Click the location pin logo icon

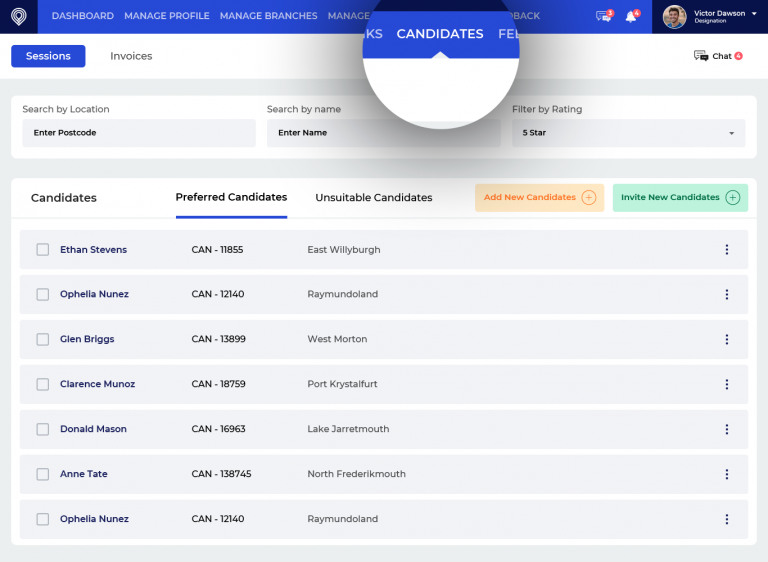[x=18, y=16]
